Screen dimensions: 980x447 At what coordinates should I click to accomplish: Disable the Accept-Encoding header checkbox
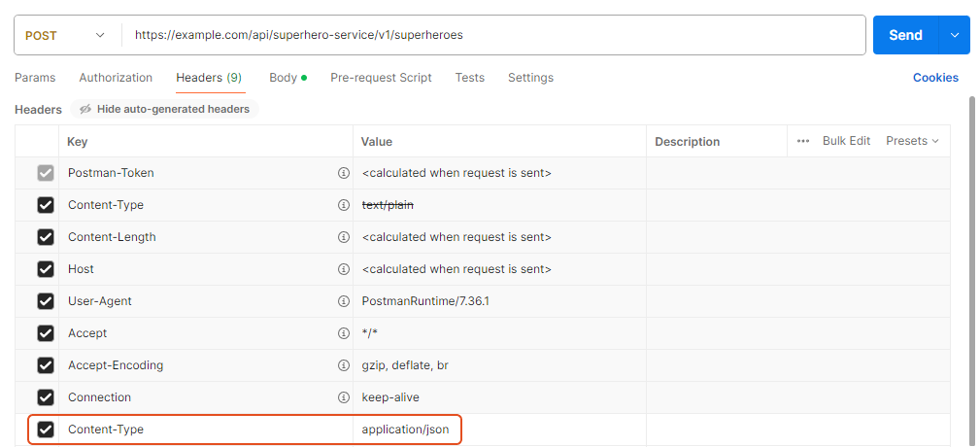[46, 365]
